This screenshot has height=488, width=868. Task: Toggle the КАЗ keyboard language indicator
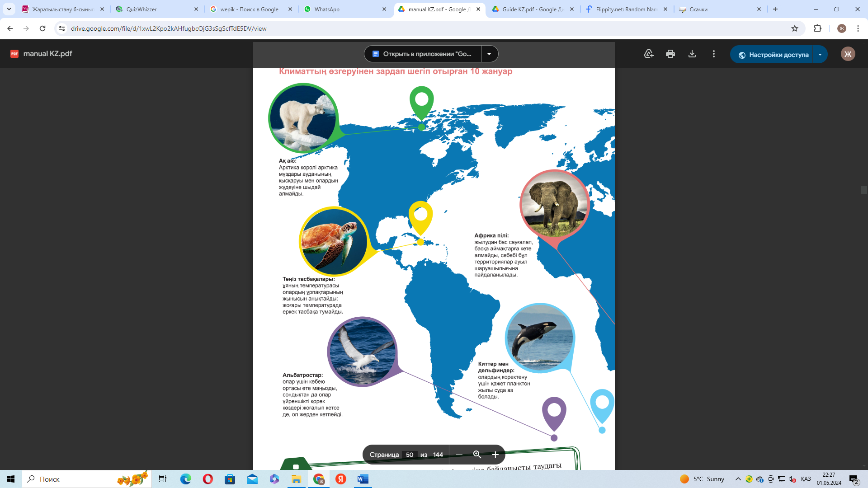pos(806,479)
